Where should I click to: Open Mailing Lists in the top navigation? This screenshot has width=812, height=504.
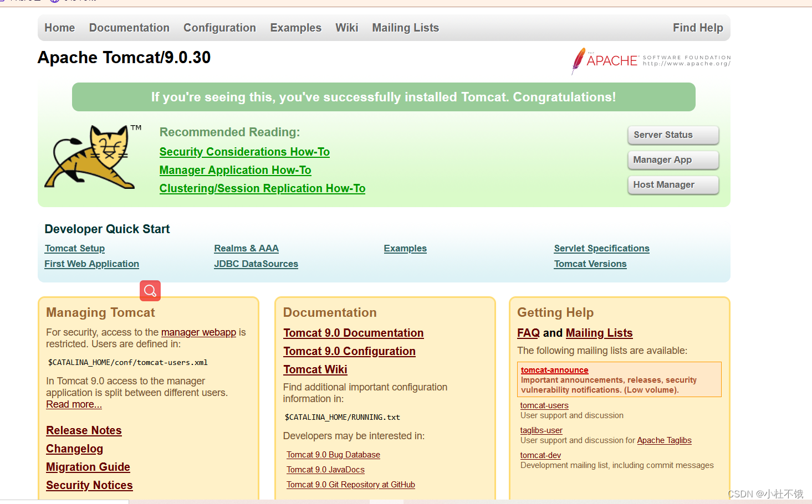(x=405, y=28)
